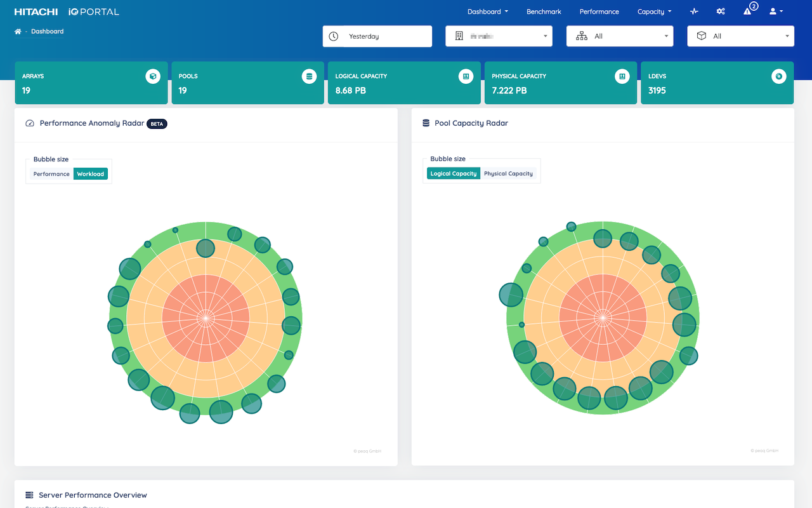This screenshot has width=812, height=508.
Task: Open the company filter dropdown
Action: pyautogui.click(x=499, y=36)
